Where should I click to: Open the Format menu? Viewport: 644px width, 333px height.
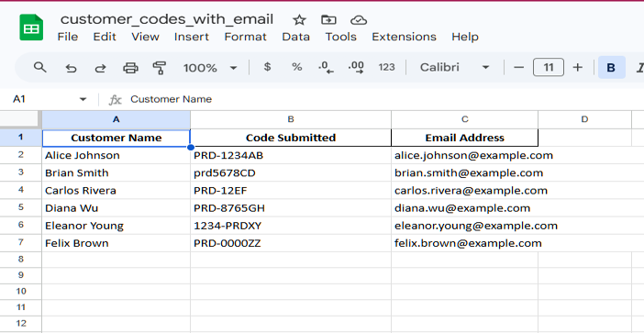pyautogui.click(x=246, y=37)
